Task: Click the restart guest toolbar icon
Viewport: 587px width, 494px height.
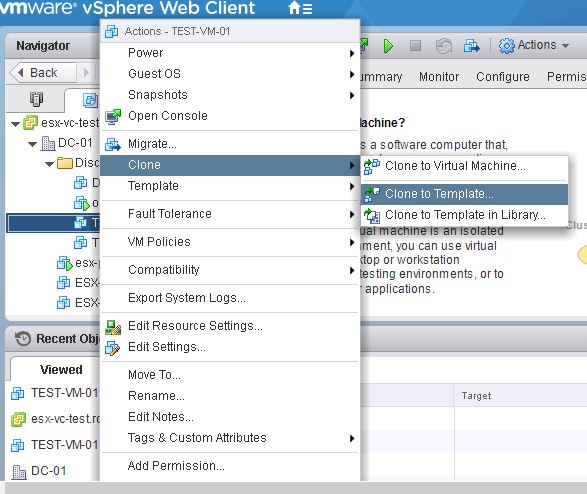Action: point(444,46)
